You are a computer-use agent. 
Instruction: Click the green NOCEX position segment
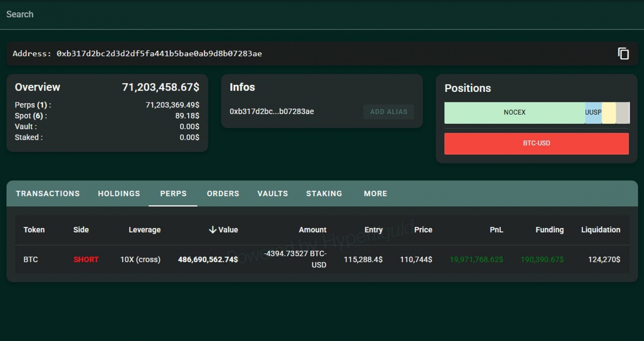[x=514, y=113]
